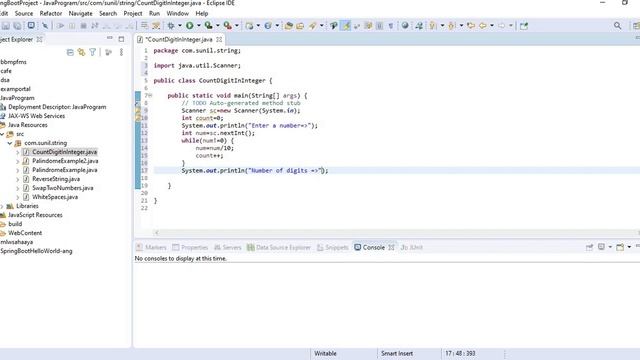Click the New Java Class icon
This screenshot has height=360, width=640.
click(x=268, y=26)
